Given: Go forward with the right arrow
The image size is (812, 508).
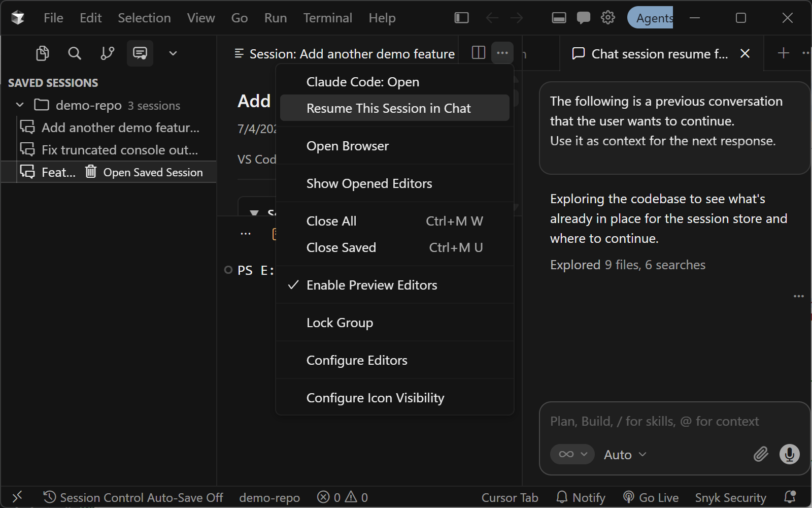Looking at the screenshot, I should [x=517, y=18].
